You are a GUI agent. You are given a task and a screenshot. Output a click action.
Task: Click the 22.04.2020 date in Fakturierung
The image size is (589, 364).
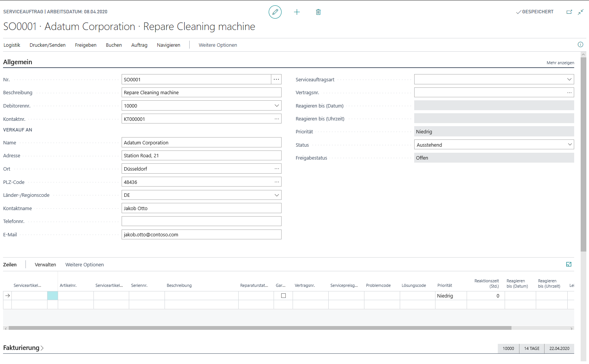point(559,348)
